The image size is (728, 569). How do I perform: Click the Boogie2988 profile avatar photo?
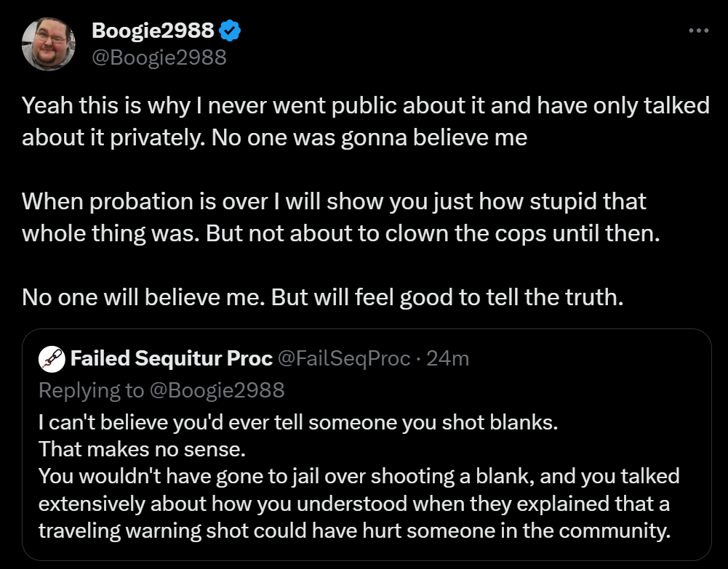[x=49, y=44]
